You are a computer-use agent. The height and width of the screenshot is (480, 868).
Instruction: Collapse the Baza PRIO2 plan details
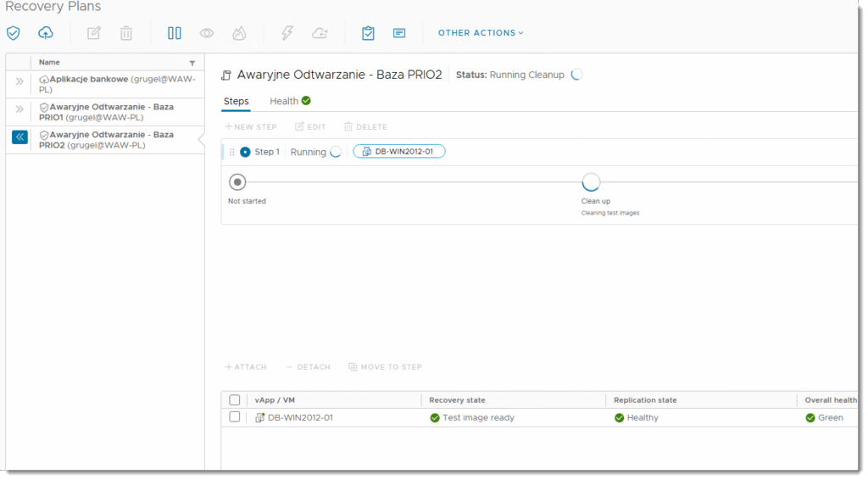pos(19,137)
